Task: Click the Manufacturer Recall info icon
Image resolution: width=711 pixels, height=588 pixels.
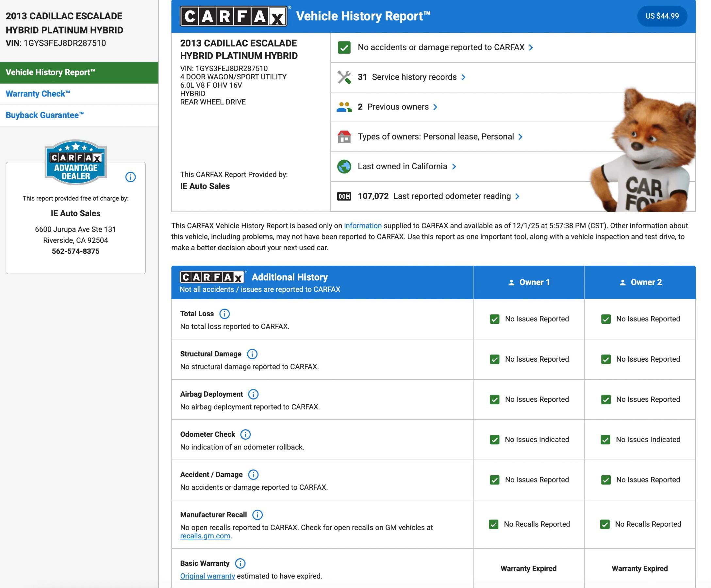Action: 257,515
